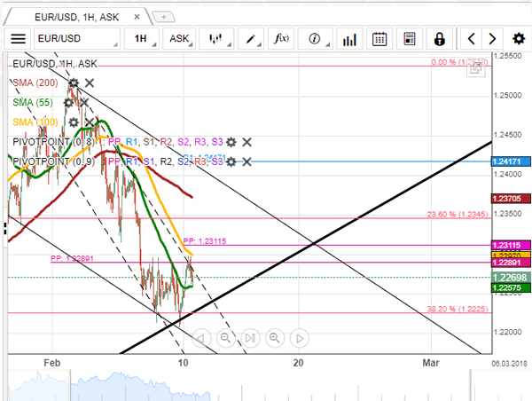Remove the SMA (200) indicator
This screenshot has width=532, height=401.
[x=90, y=83]
